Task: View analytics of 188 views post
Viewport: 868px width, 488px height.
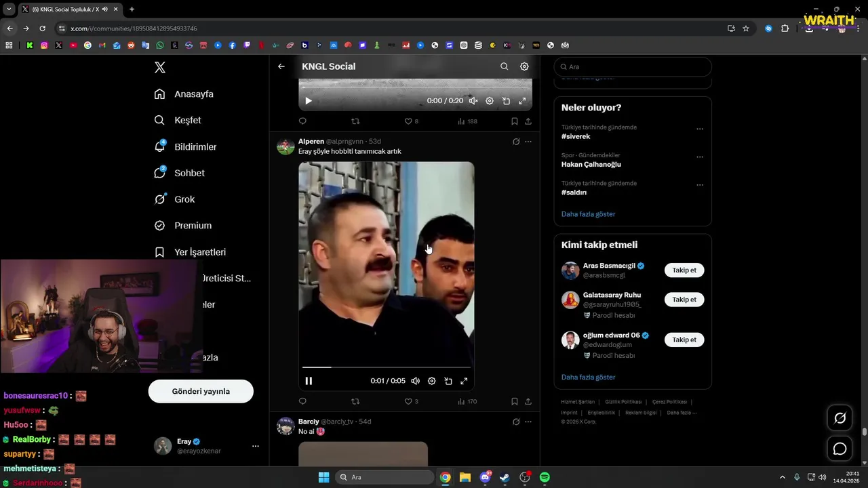Action: [x=467, y=121]
